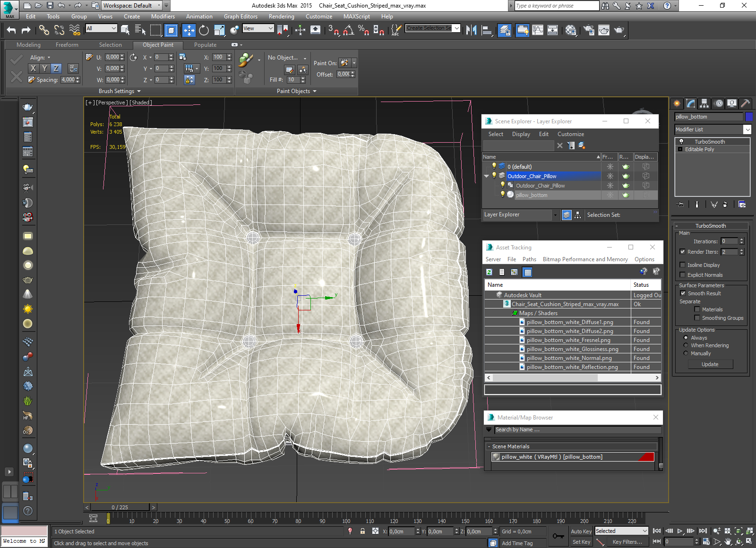Open Customize menu in Scene Explorer
The height and width of the screenshot is (548, 756).
click(x=570, y=134)
